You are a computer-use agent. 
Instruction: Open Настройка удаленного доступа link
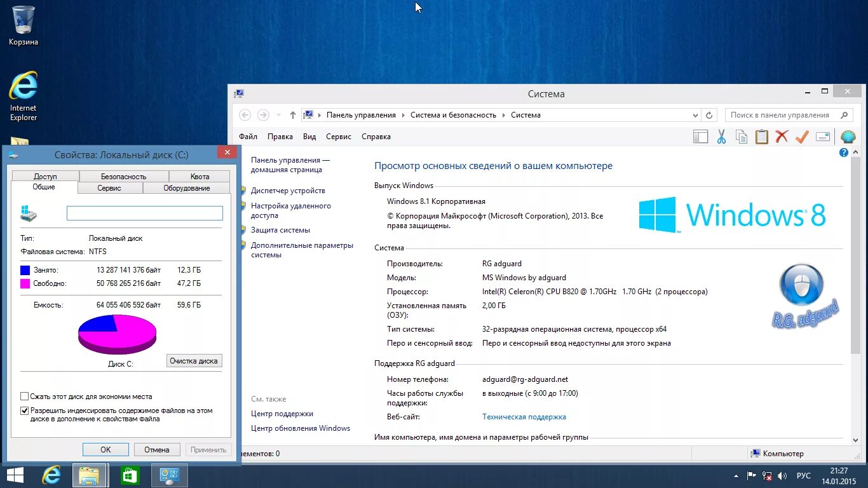click(x=291, y=210)
